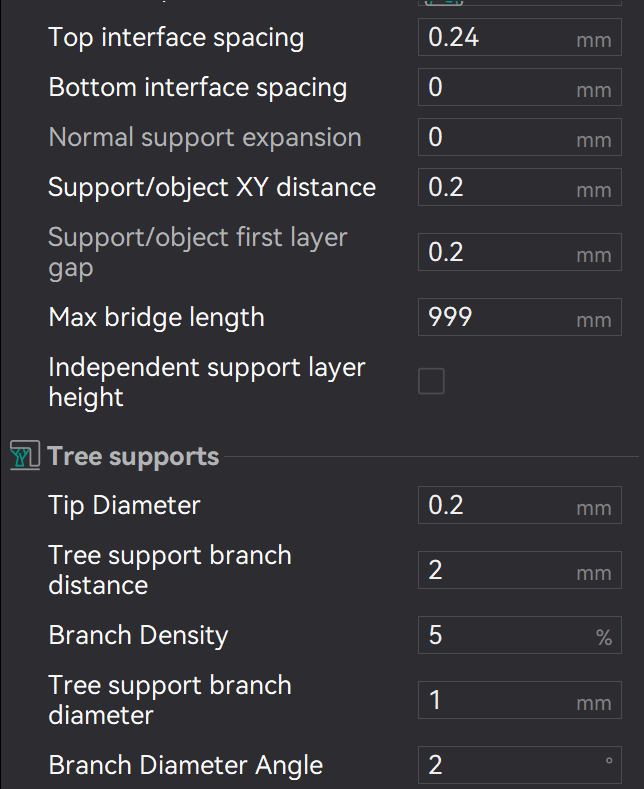
Task: Click the Tree supports section icon
Action: click(22, 457)
